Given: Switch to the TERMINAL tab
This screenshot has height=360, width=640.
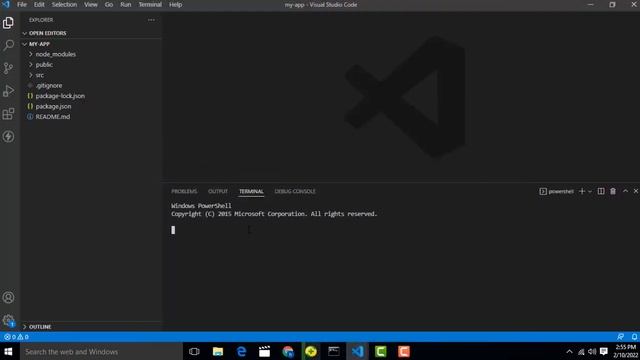Looking at the screenshot, I should [251, 191].
